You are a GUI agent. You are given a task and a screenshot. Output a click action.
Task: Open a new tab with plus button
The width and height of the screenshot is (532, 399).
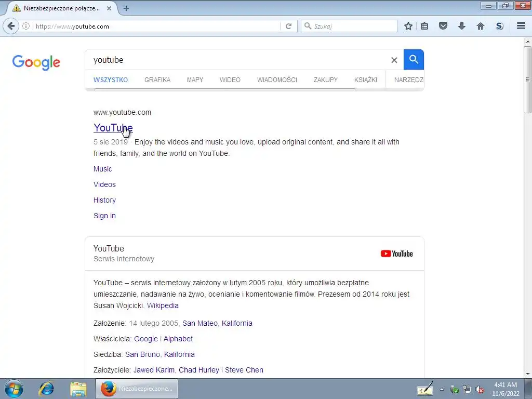(x=126, y=8)
